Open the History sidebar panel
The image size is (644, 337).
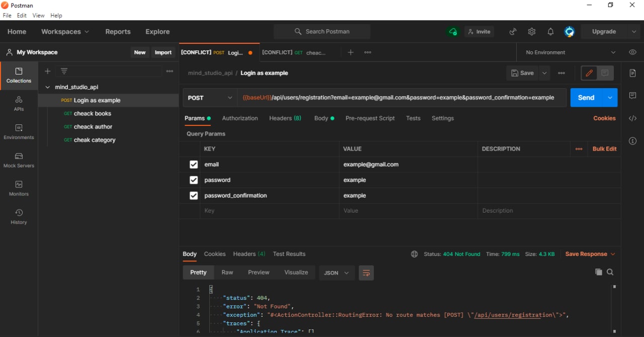(x=19, y=217)
